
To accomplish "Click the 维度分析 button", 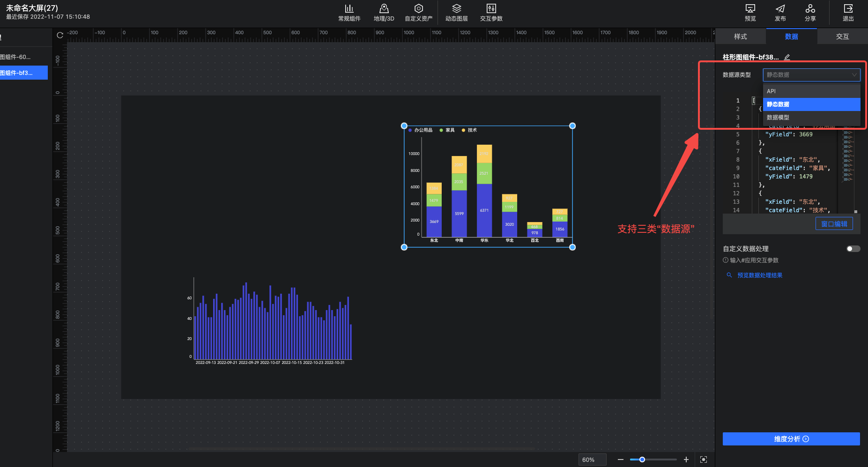I will click(x=791, y=439).
